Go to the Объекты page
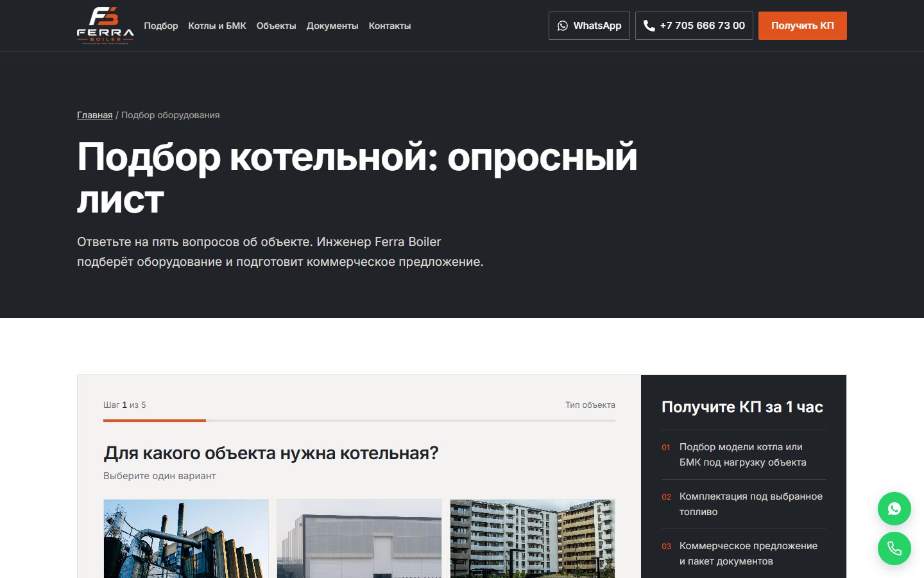The image size is (924, 578). [x=276, y=26]
